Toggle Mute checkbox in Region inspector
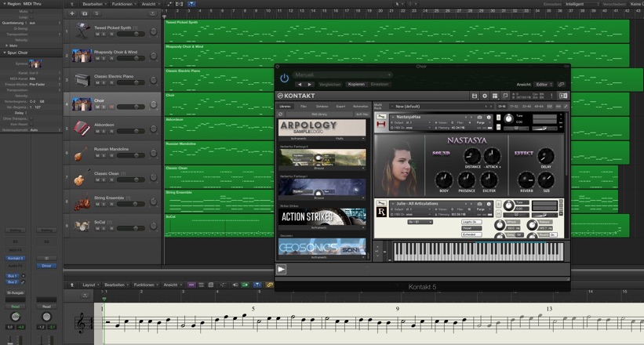644x345 pixels. pyautogui.click(x=31, y=12)
